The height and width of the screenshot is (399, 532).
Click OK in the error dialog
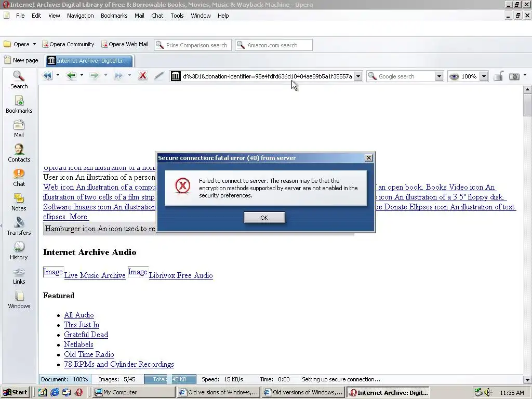(x=264, y=218)
